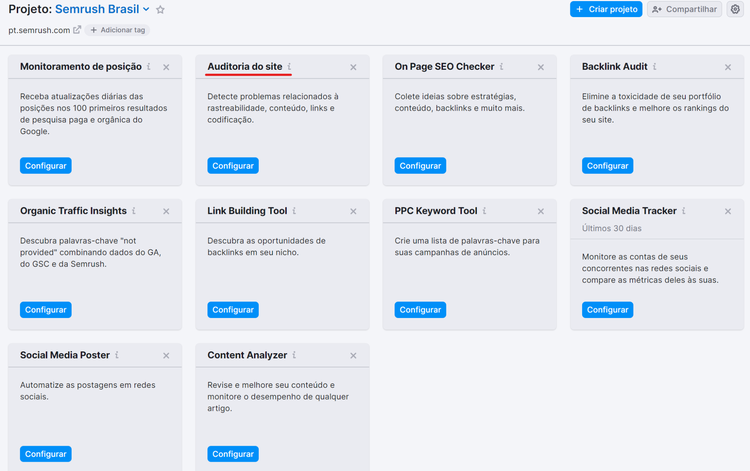Open the Auditoria do site title
Image resolution: width=750 pixels, height=471 pixels.
244,66
